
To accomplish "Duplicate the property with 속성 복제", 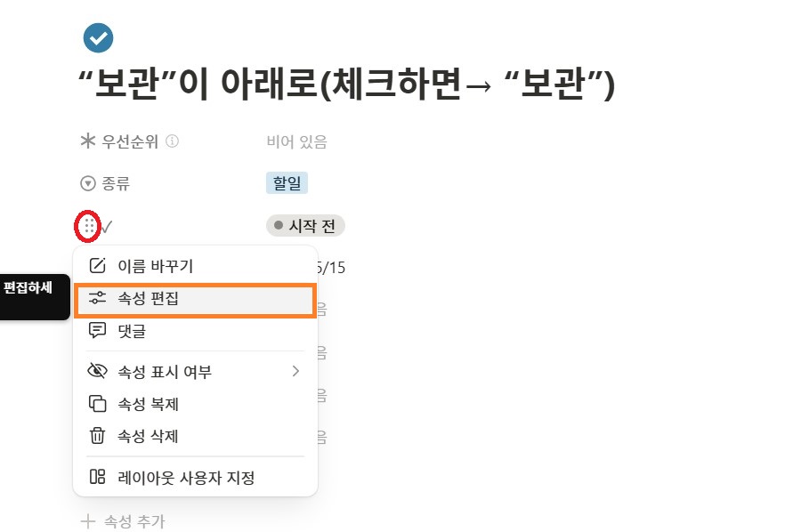I will (x=148, y=404).
